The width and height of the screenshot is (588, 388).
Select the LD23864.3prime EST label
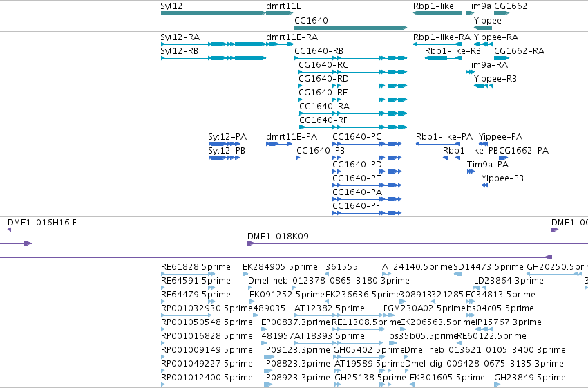(509, 281)
